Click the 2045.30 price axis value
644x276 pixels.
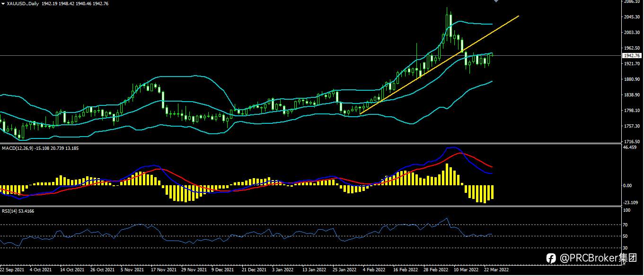click(632, 17)
